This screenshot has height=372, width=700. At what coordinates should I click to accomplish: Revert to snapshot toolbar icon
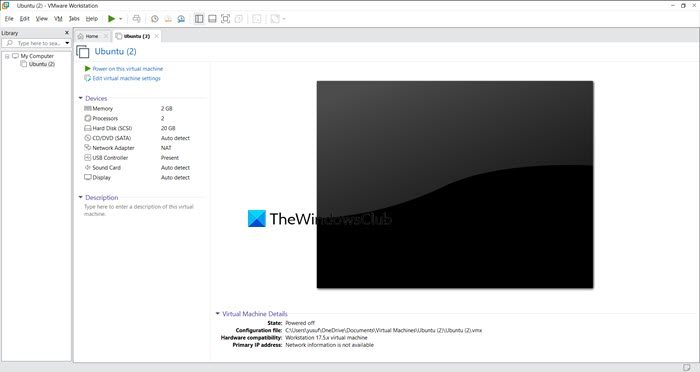click(x=168, y=19)
